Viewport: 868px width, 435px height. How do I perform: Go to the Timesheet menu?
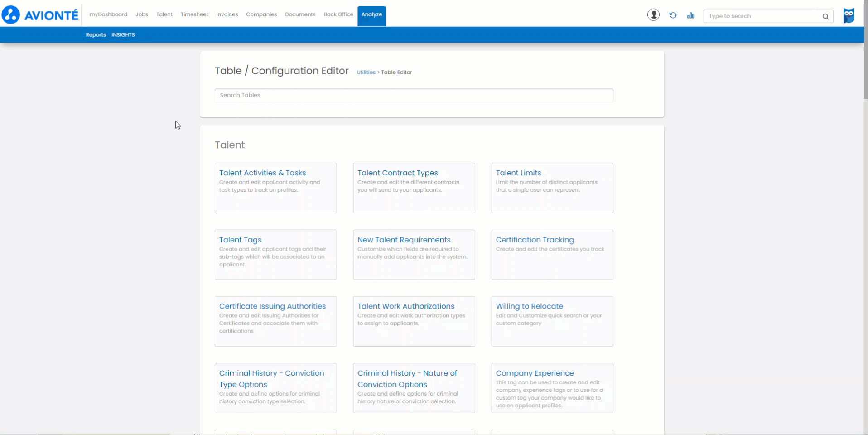[x=194, y=14]
